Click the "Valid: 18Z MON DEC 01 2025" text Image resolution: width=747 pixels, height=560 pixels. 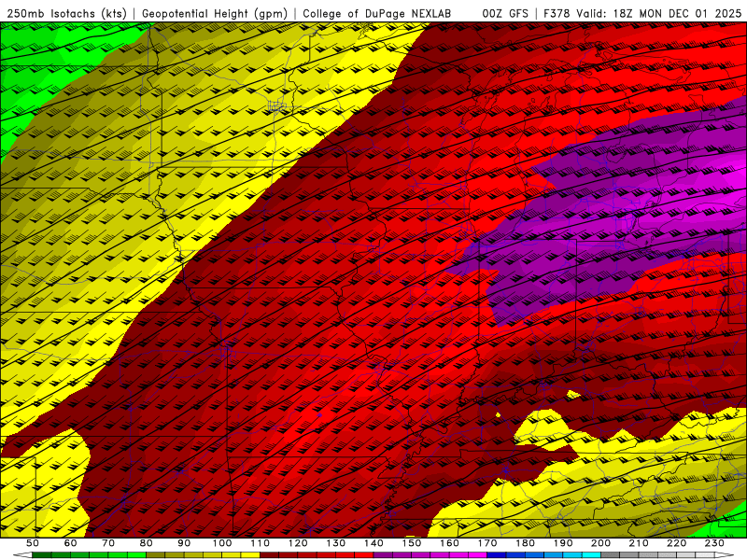[x=658, y=13]
